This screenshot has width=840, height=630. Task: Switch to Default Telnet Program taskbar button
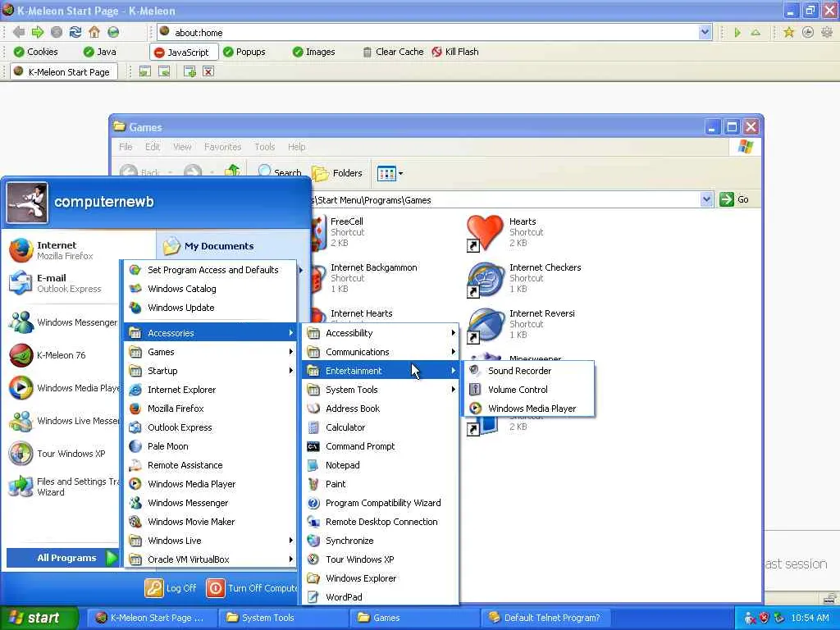[544, 618]
